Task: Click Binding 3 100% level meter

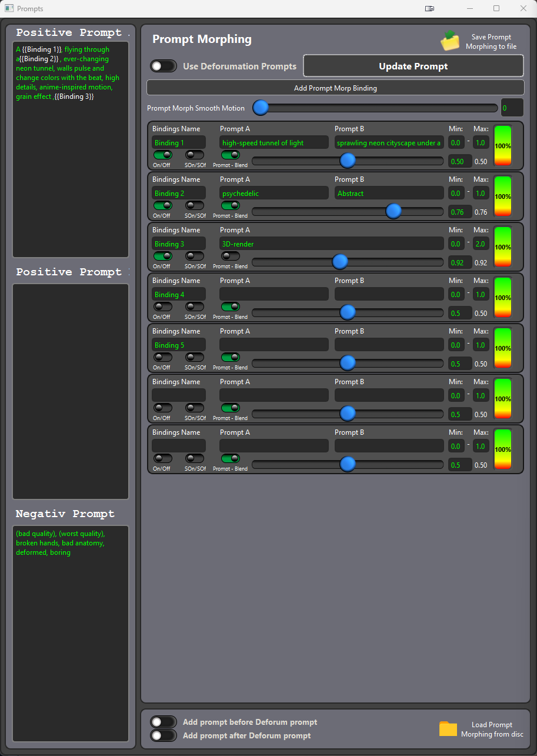Action: pos(502,247)
